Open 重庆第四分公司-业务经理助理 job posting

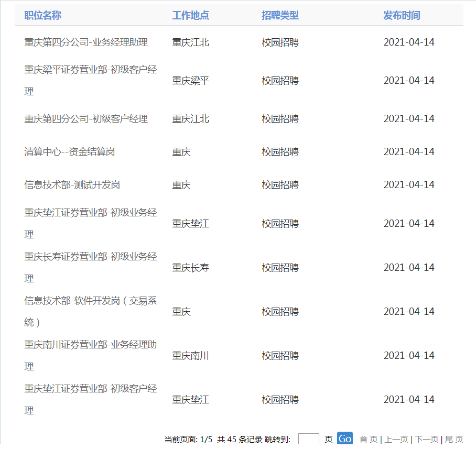click(x=86, y=42)
